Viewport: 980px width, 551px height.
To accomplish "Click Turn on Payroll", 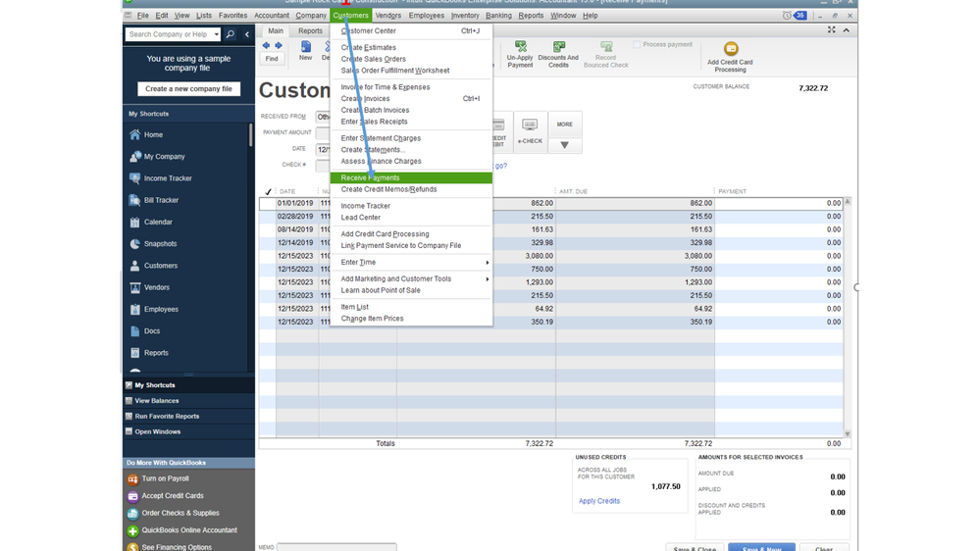I will [165, 479].
